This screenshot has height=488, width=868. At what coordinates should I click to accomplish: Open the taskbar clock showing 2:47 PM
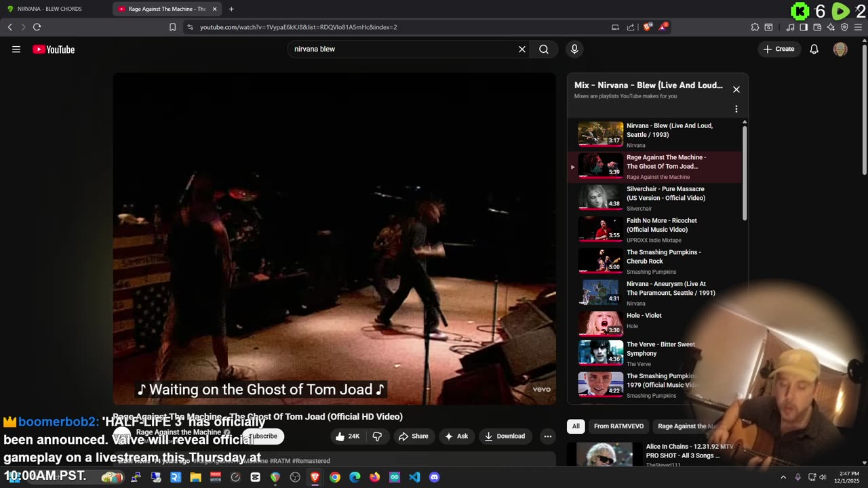pyautogui.click(x=849, y=477)
